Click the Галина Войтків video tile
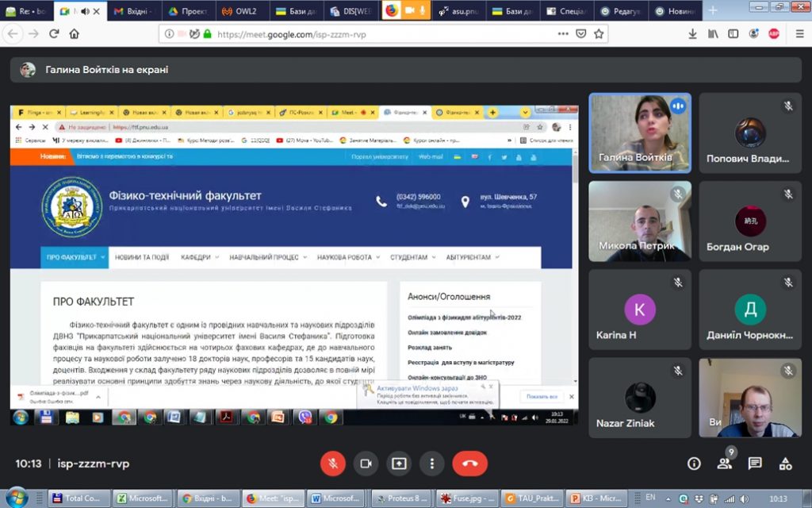This screenshot has height=508, width=812. pos(639,133)
